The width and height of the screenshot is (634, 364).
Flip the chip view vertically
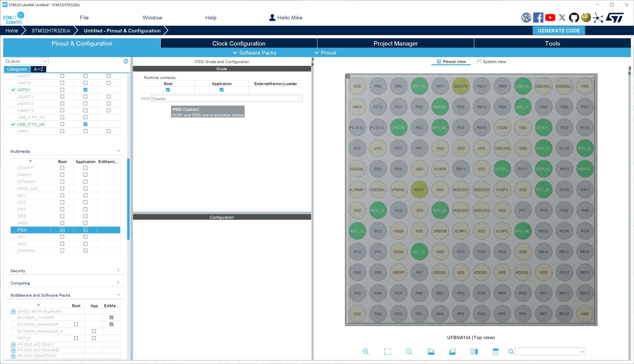(496, 351)
